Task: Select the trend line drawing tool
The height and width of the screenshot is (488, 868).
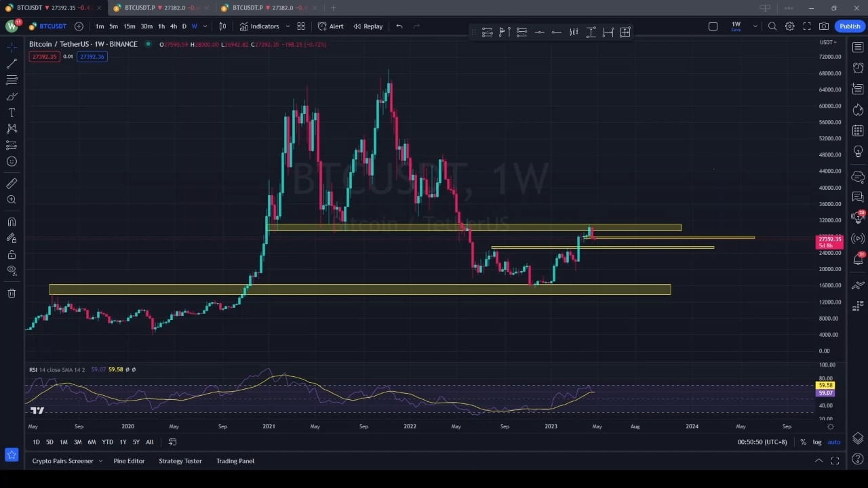Action: 12,64
